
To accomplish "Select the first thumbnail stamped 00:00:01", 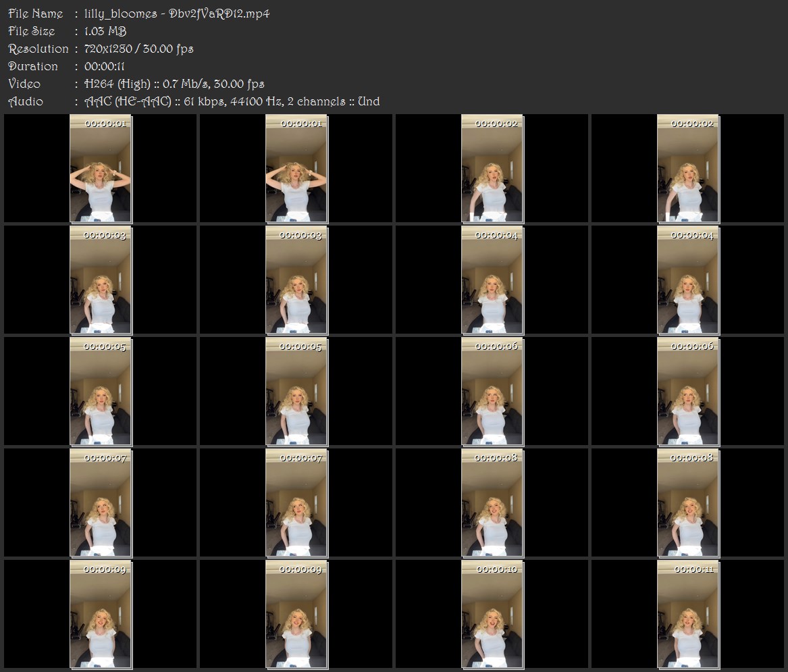I will coord(101,168).
